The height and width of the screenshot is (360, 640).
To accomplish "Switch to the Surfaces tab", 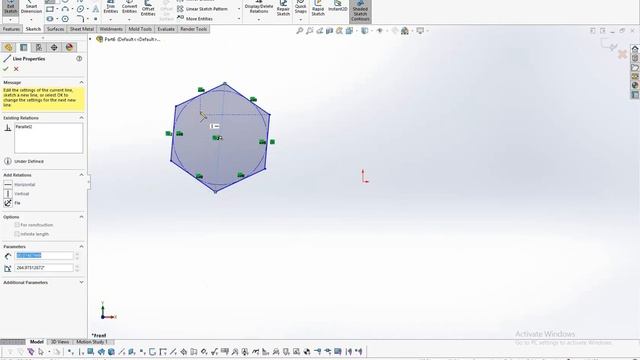I will pyautogui.click(x=56, y=29).
